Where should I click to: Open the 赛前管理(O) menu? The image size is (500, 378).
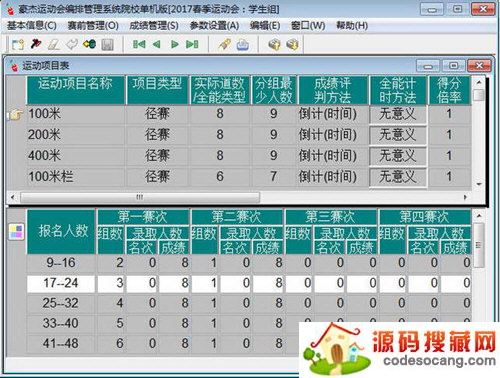click(93, 26)
